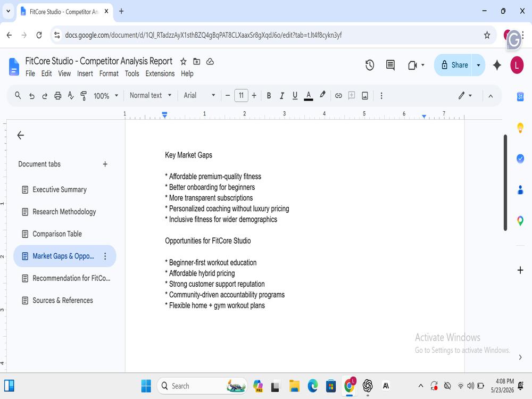532x399 pixels.
Task: Search the menus magnifier icon
Action: 18,96
